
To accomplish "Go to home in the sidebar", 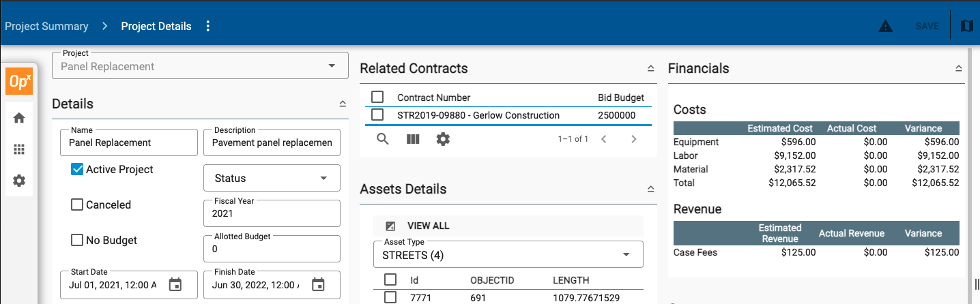I will [x=19, y=118].
